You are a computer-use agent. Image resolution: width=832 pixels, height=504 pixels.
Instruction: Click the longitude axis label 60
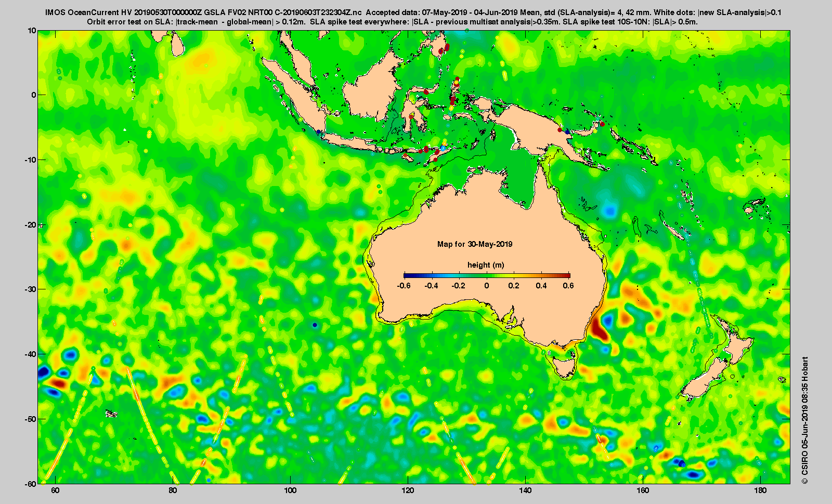pyautogui.click(x=56, y=491)
